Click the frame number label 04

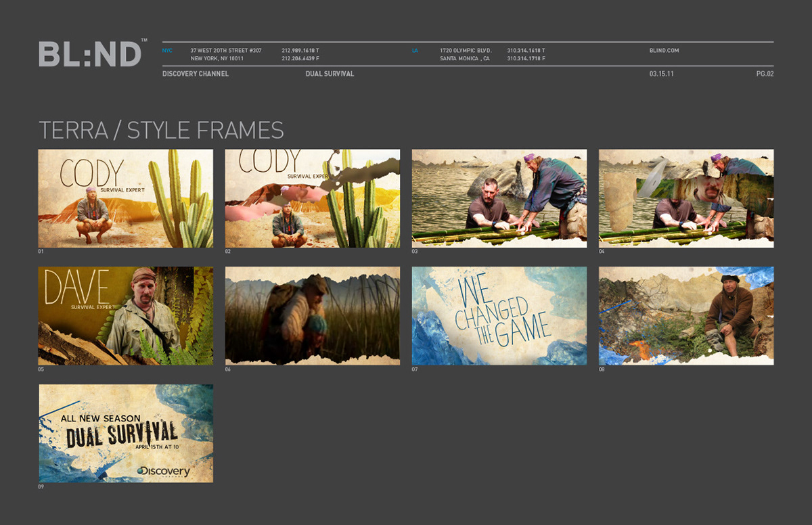click(x=602, y=252)
